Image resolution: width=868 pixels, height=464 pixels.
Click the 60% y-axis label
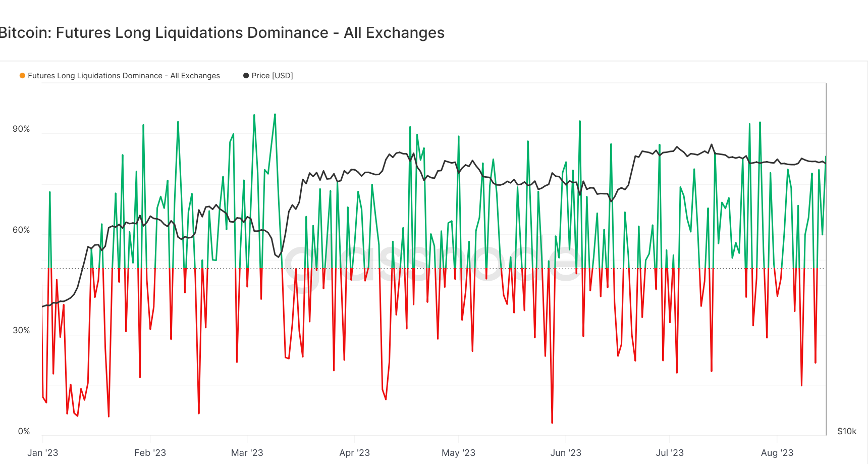[x=21, y=230]
